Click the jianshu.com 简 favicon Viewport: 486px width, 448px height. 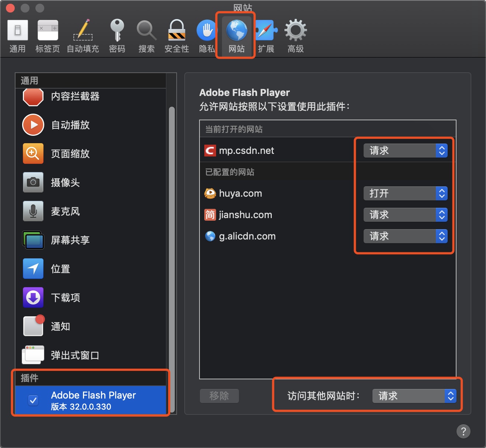(x=210, y=215)
